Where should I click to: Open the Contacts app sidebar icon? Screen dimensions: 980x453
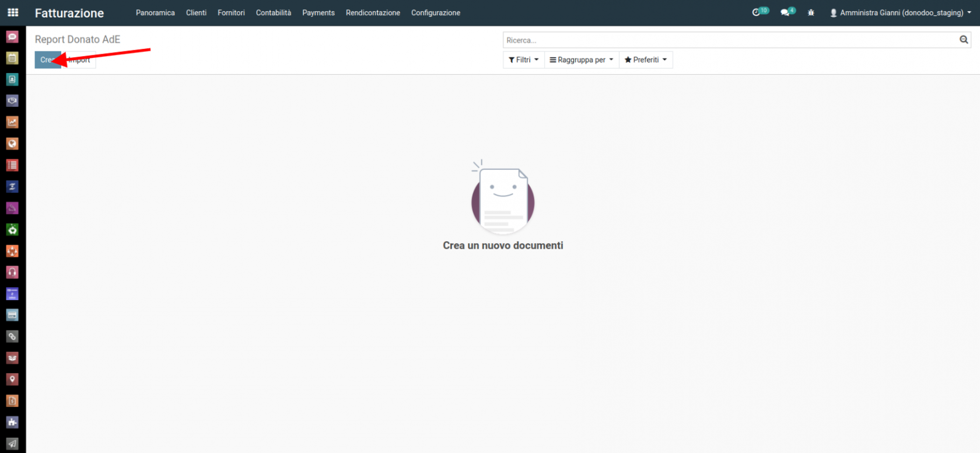pyautogui.click(x=12, y=79)
